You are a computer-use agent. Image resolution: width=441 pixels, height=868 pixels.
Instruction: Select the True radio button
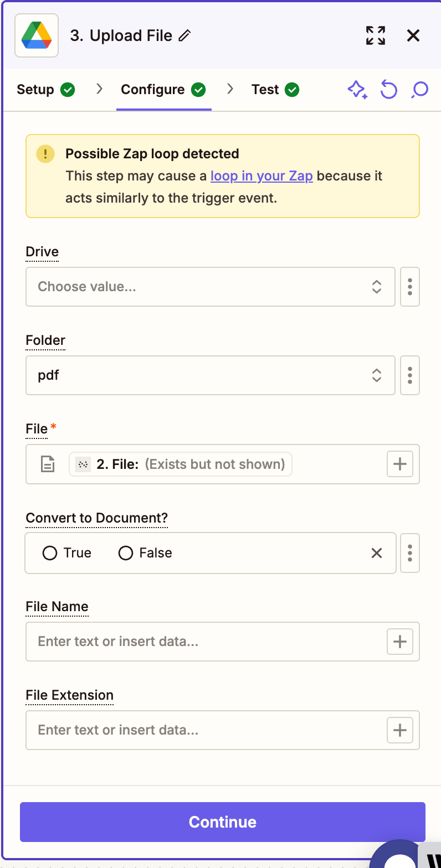coord(50,552)
